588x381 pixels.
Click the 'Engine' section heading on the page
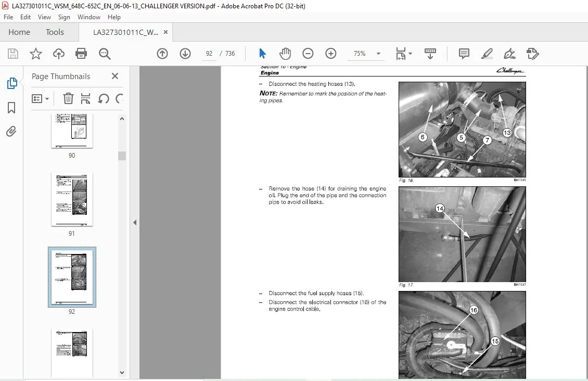[270, 73]
